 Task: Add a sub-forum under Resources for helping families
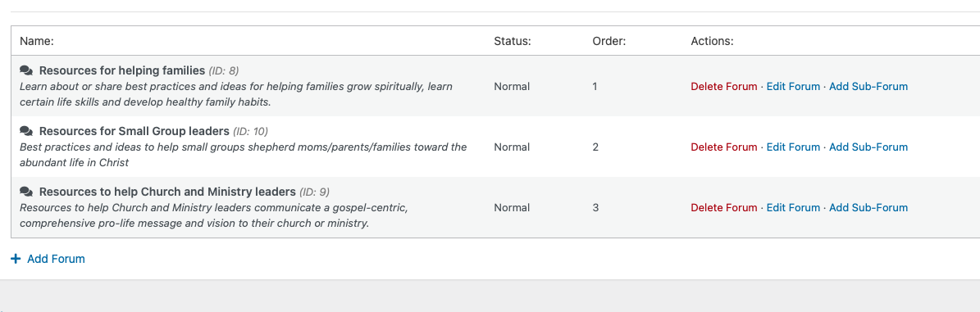point(868,87)
